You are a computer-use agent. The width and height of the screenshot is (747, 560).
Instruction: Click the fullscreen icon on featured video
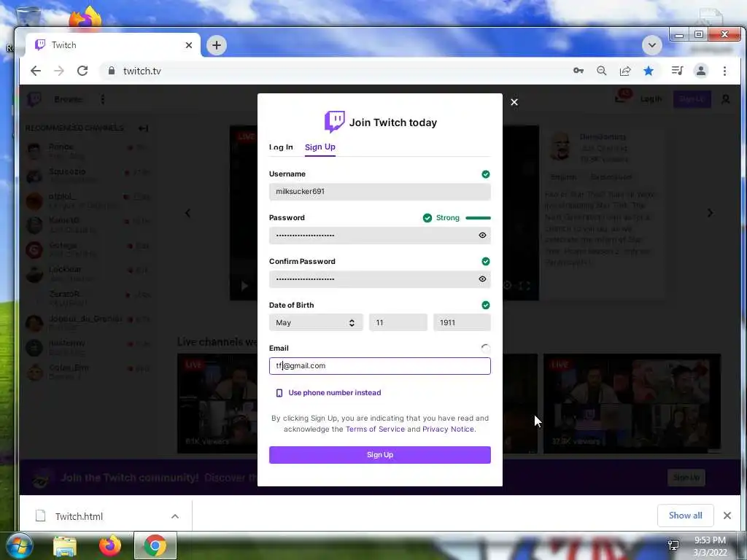pyautogui.click(x=525, y=286)
